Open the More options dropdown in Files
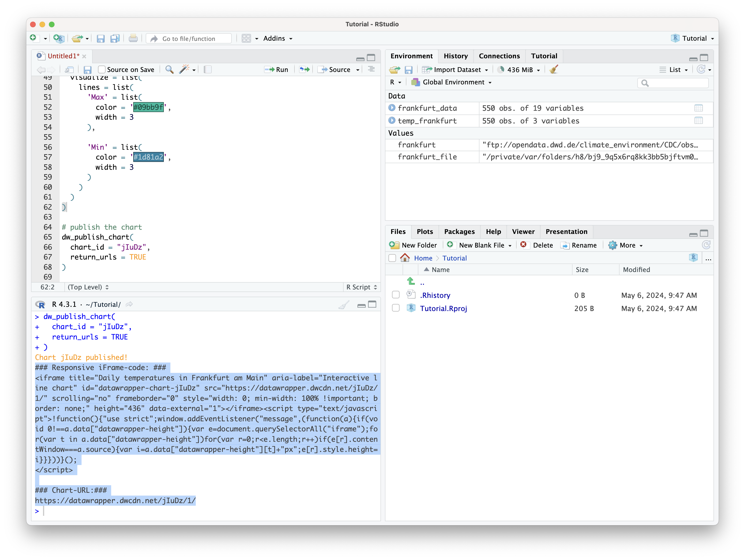The image size is (745, 560). coord(625,245)
